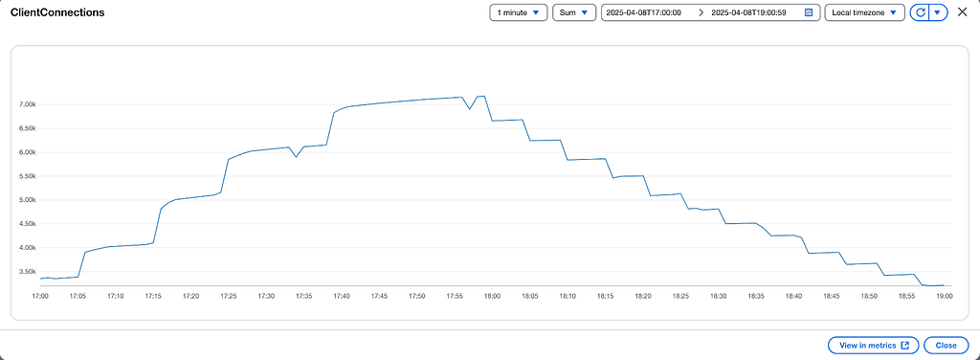980x360 pixels.
Task: Click the 17:05 x-axis label
Action: click(78, 296)
